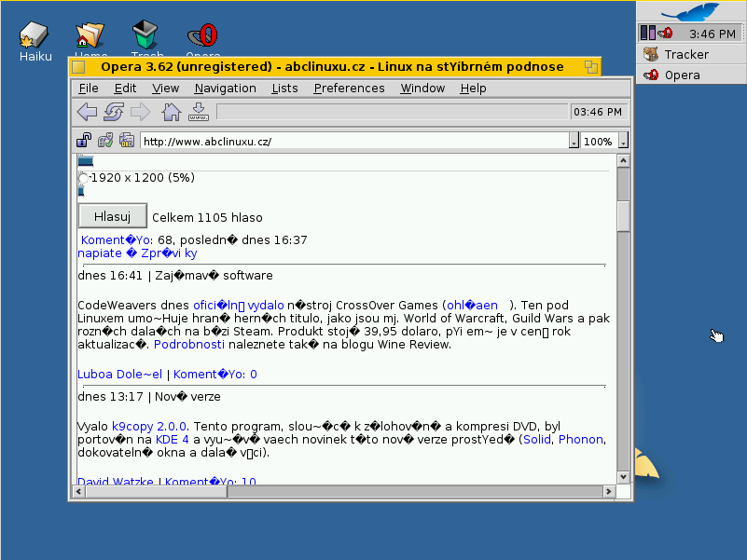Open the Window menu

point(422,89)
